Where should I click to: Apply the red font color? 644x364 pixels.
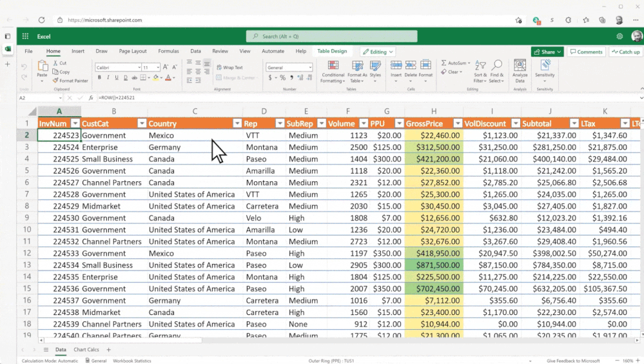168,77
